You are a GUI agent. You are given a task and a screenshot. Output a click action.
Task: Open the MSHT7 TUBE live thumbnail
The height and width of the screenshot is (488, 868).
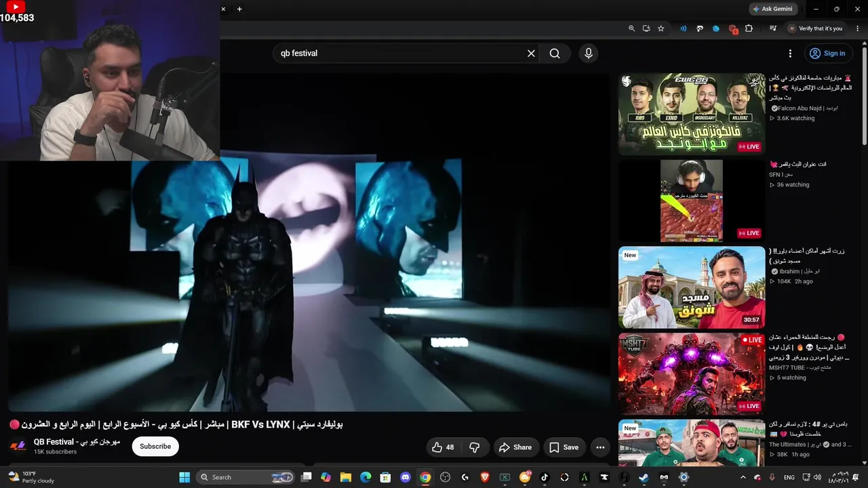(x=692, y=374)
